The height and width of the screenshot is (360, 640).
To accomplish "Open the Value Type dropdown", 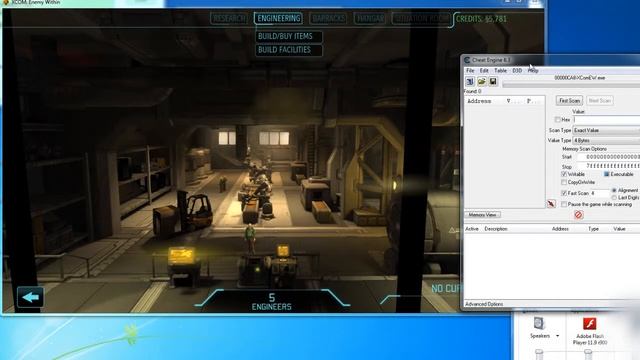I will 606,140.
